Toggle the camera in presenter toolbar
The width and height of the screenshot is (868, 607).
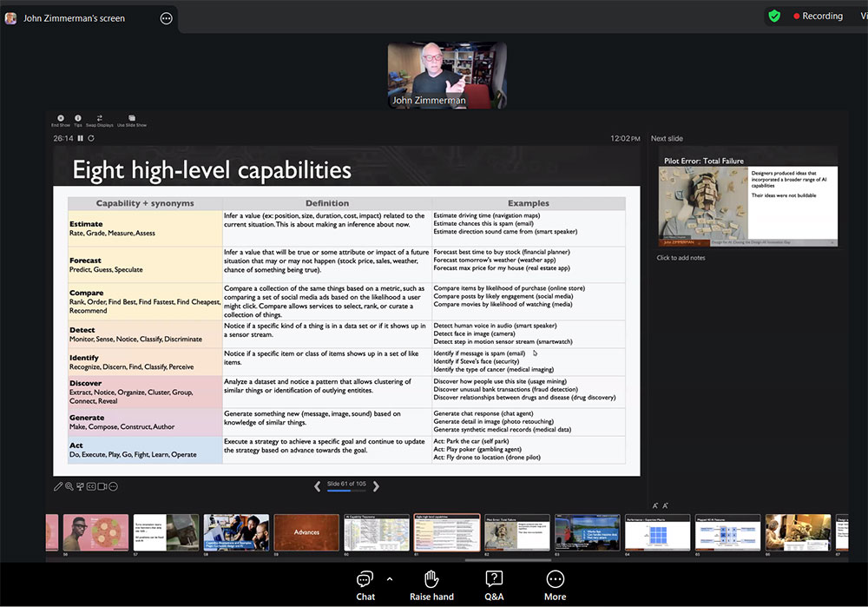point(102,487)
